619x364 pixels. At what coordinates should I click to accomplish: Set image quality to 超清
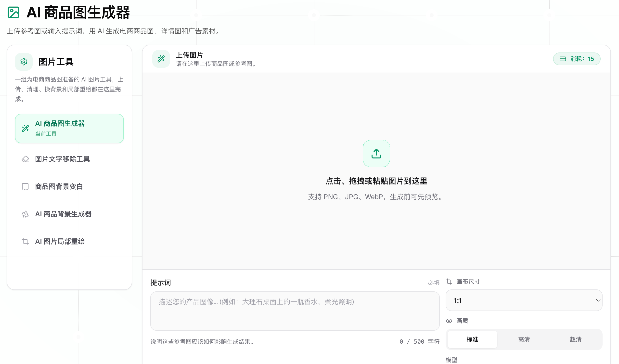[x=576, y=339]
